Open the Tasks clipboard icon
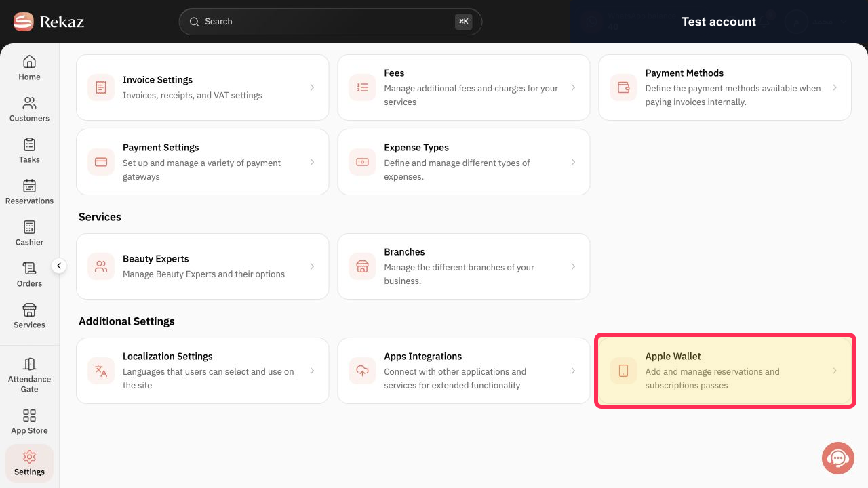868x488 pixels. (x=29, y=144)
